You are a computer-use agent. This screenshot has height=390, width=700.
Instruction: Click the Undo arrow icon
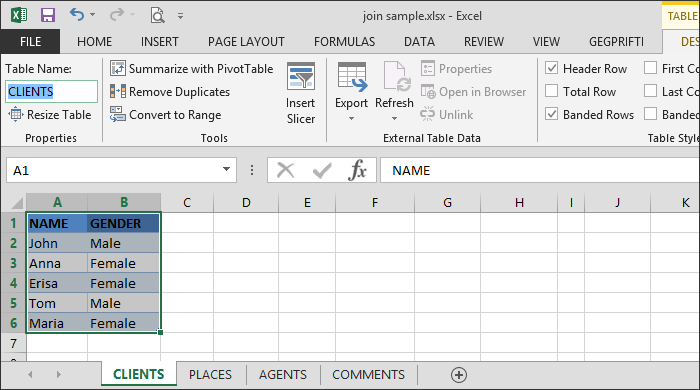coord(77,15)
